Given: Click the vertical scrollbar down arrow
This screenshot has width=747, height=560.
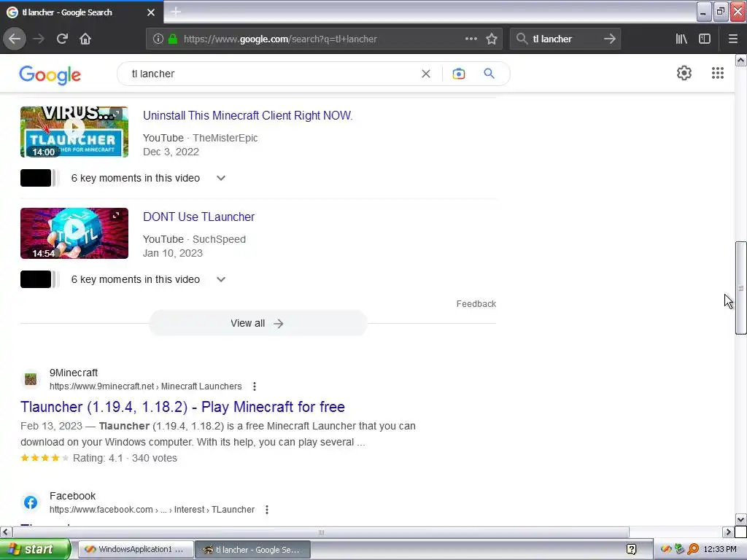Looking at the screenshot, I should click(741, 519).
